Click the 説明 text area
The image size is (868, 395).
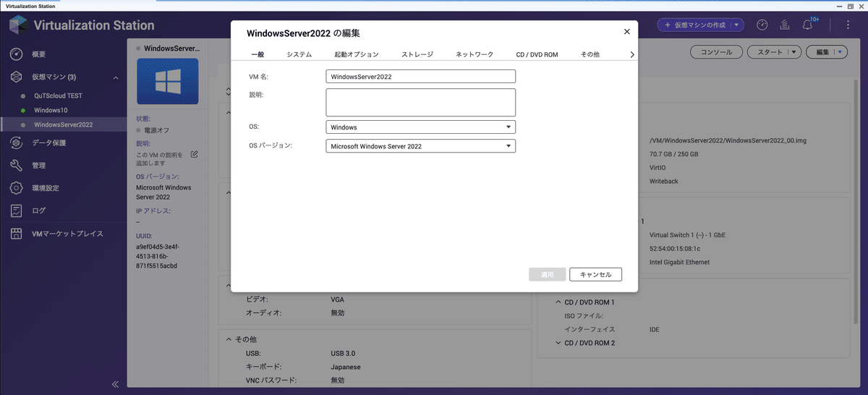point(421,102)
